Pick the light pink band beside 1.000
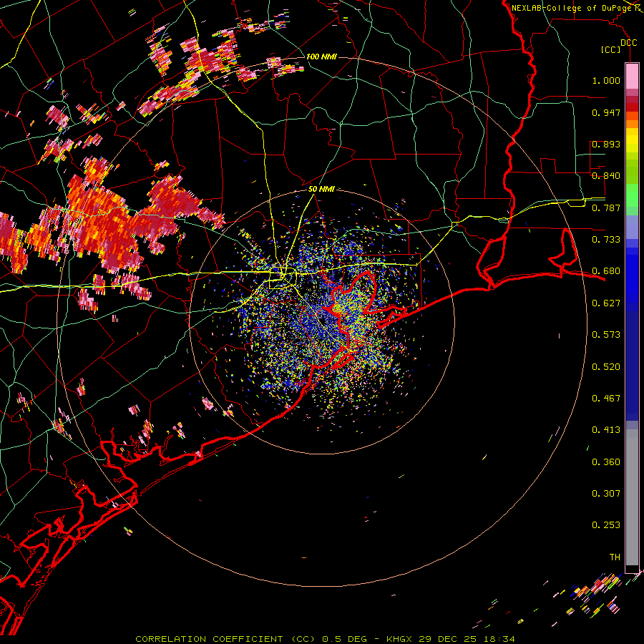 pos(632,77)
